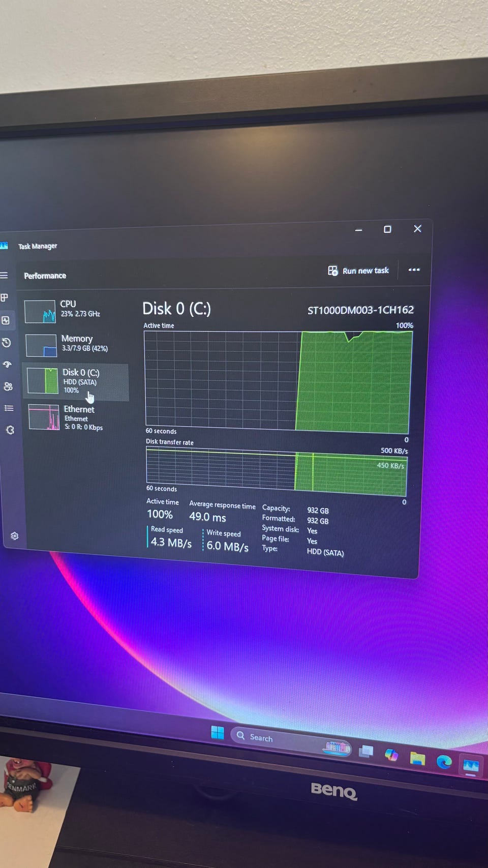Image resolution: width=488 pixels, height=868 pixels.
Task: Click the Disk 0 (C:) heading
Action: tap(176, 309)
